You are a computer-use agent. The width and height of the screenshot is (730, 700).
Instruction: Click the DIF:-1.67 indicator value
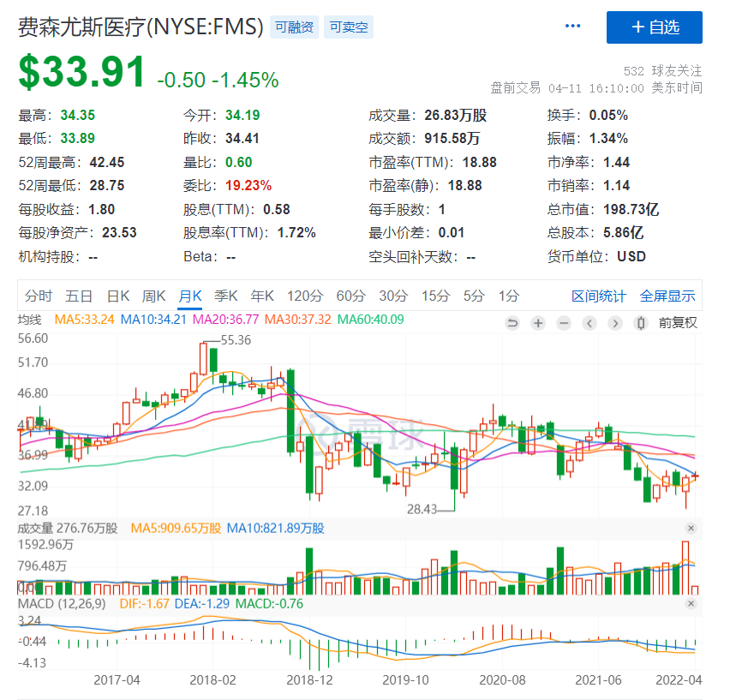coord(144,604)
